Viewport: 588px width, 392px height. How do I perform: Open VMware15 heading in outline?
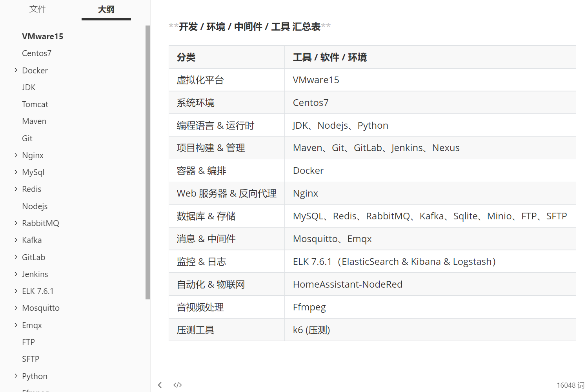click(x=42, y=36)
